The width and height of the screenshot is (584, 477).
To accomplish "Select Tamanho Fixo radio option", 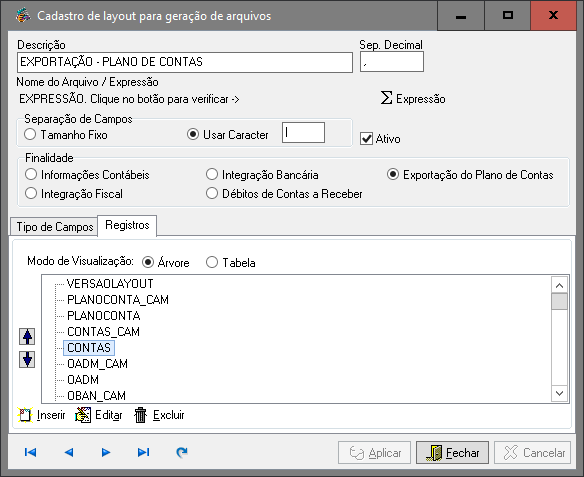I will (30, 134).
